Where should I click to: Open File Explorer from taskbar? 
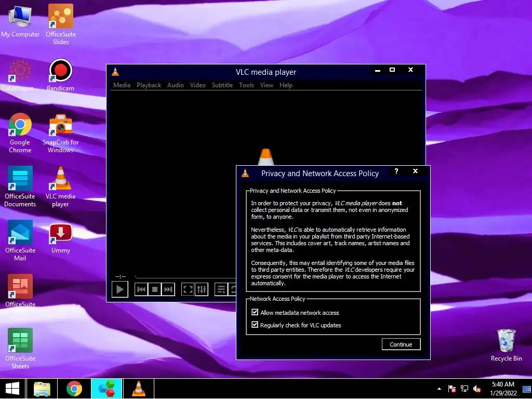pyautogui.click(x=42, y=389)
